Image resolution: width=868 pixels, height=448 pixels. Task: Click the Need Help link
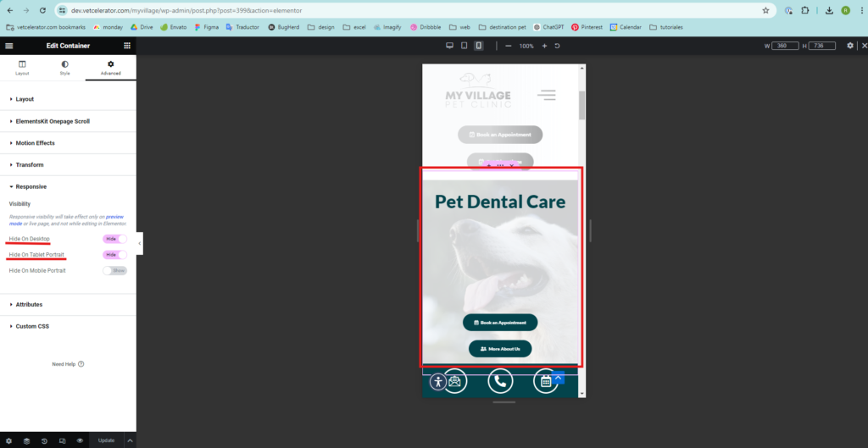coord(68,364)
